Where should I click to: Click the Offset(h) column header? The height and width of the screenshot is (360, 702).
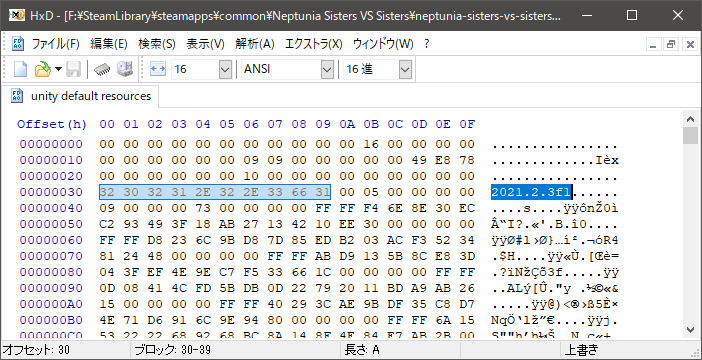point(52,124)
